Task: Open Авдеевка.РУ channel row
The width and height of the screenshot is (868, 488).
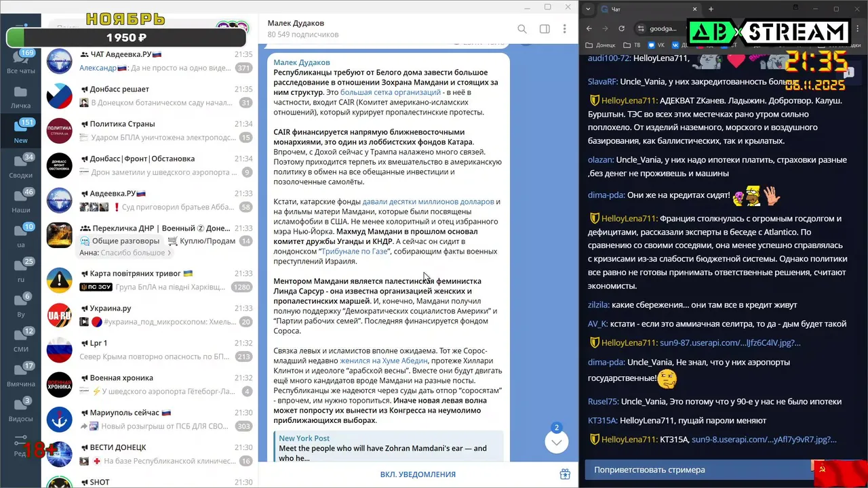Action: point(149,200)
